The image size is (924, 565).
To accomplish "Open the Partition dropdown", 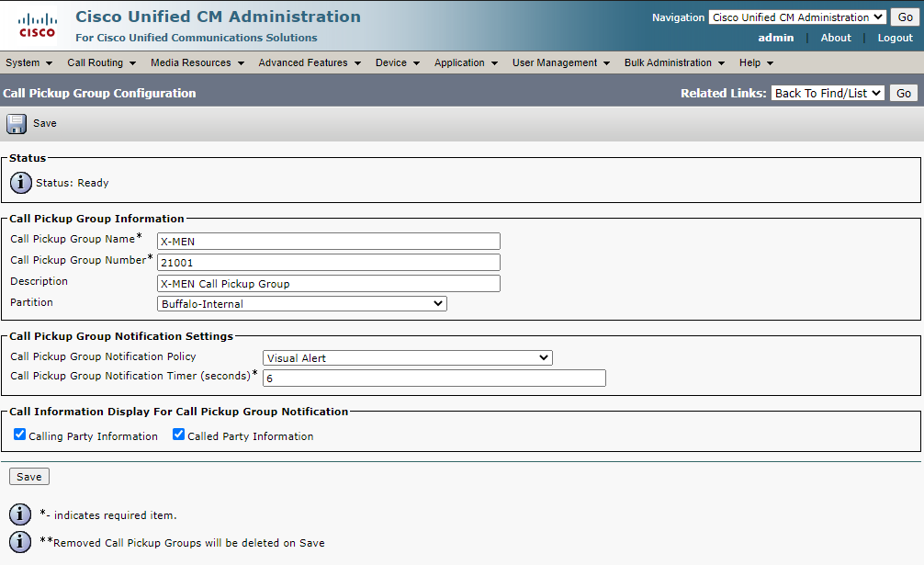I will [x=302, y=304].
